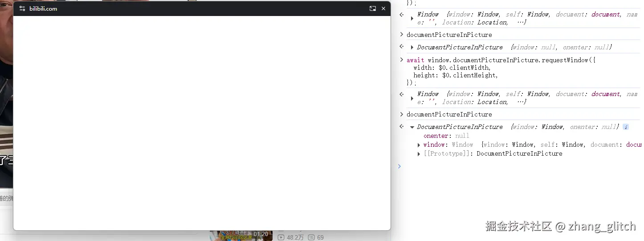Expand the first Window object result in console
This screenshot has height=241, width=644.
[x=412, y=19]
